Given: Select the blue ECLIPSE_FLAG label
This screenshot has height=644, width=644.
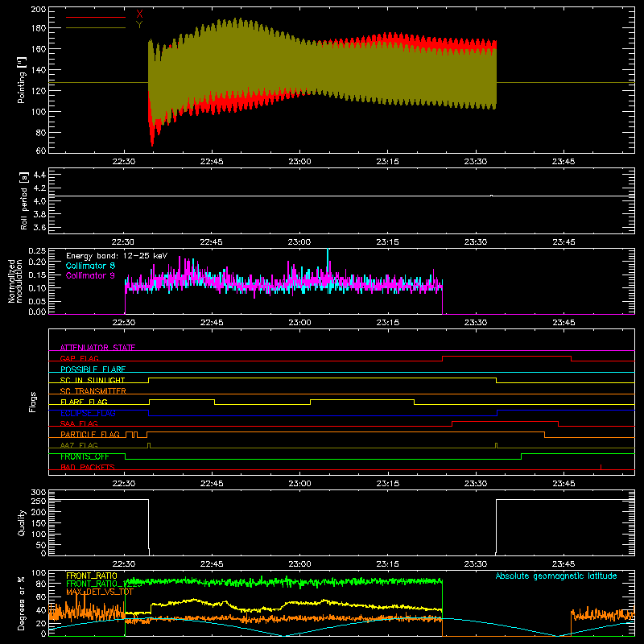Looking at the screenshot, I should coord(88,413).
